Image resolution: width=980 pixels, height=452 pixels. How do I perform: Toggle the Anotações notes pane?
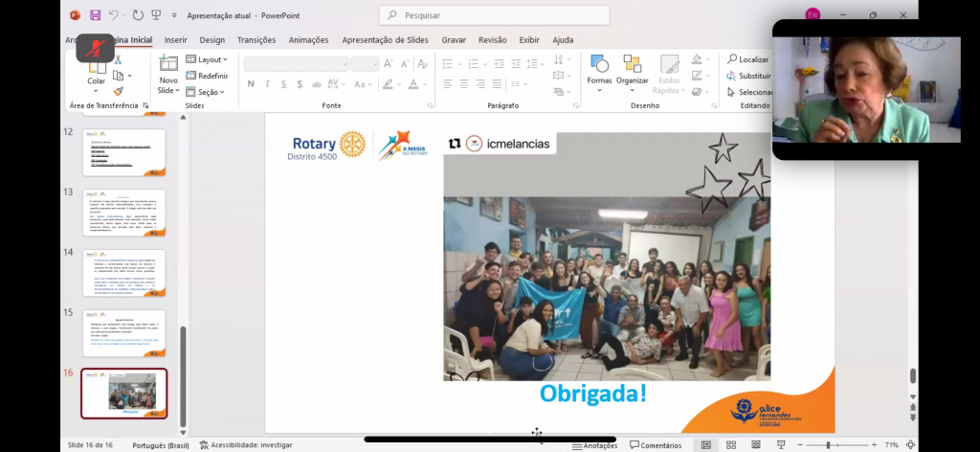(x=593, y=445)
